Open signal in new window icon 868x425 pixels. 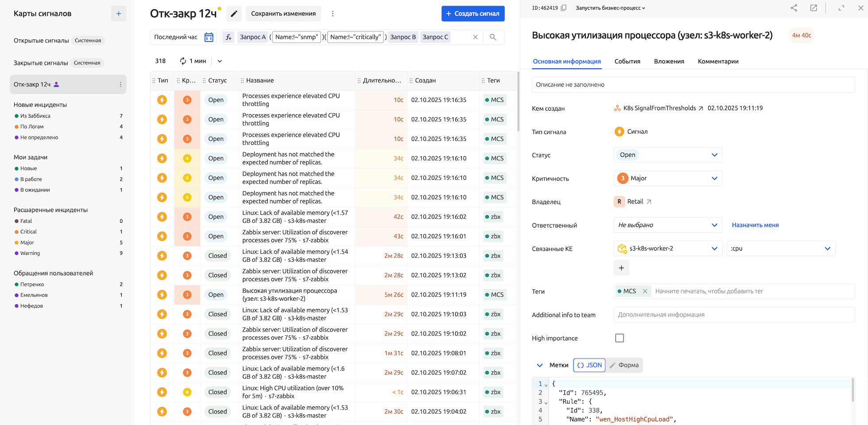(813, 8)
